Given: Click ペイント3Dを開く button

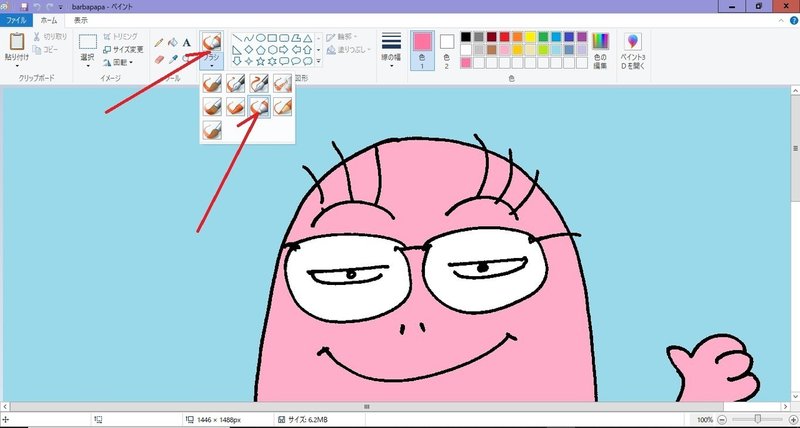Looking at the screenshot, I should [633, 51].
